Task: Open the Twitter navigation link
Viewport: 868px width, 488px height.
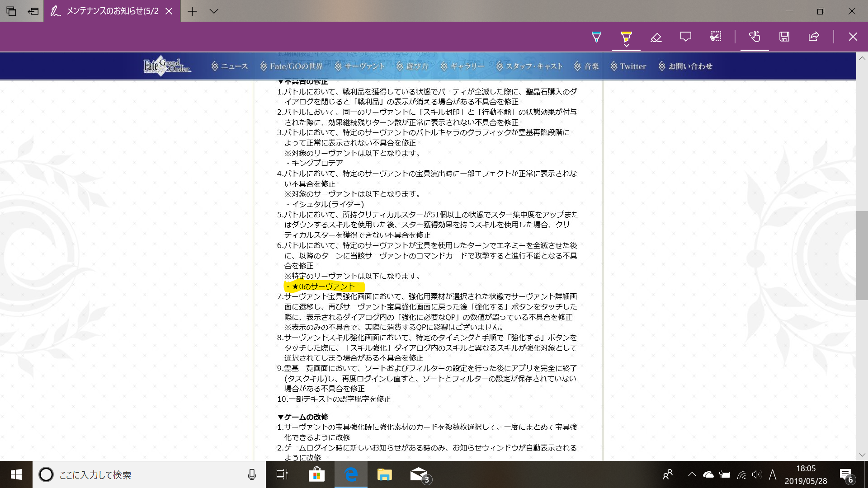Action: point(628,66)
